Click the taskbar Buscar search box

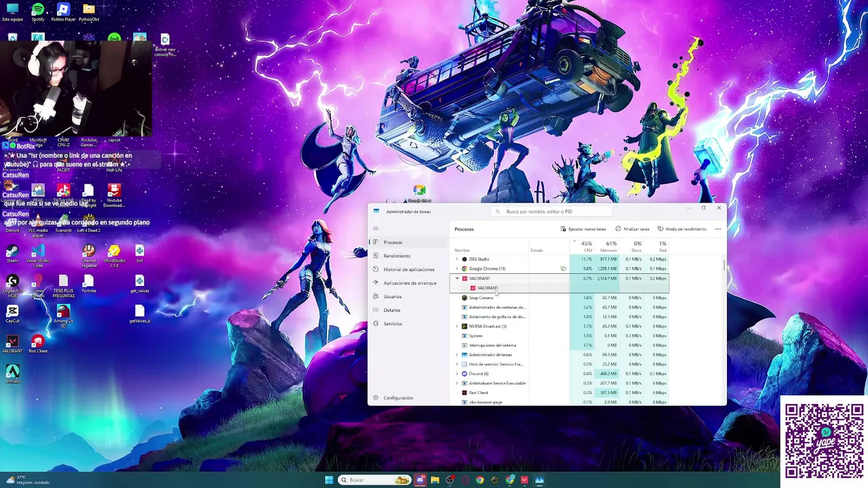pyautogui.click(x=375, y=480)
